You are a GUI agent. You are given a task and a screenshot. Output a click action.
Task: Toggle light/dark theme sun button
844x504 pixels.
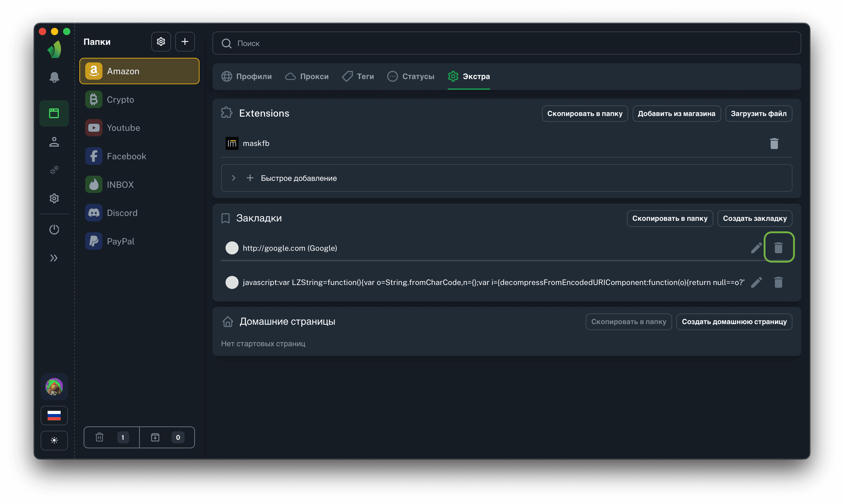(x=54, y=440)
